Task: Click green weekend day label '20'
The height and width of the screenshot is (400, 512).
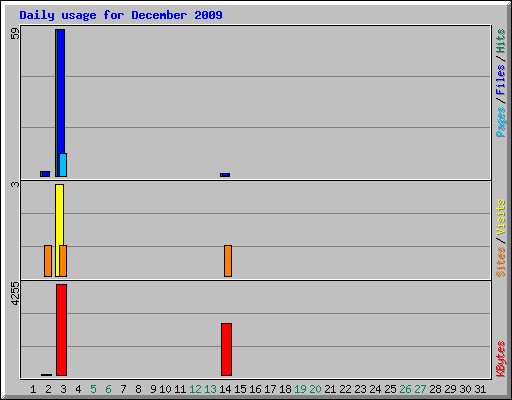Action: tap(315, 389)
